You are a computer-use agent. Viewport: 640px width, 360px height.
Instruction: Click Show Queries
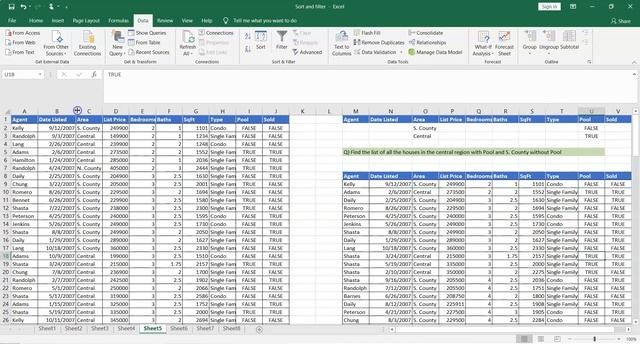click(x=147, y=33)
